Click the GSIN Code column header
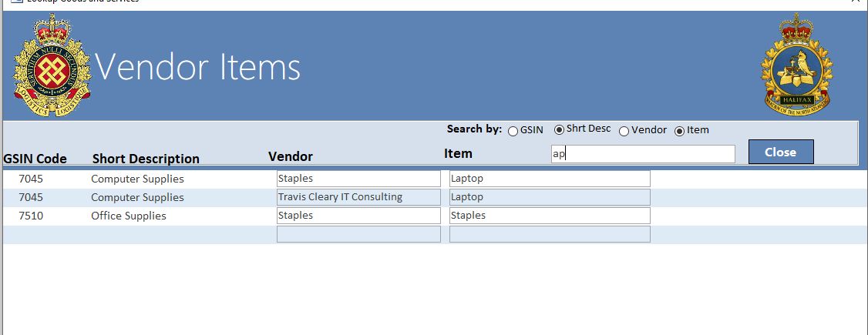Image resolution: width=868 pixels, height=335 pixels. tap(35, 159)
